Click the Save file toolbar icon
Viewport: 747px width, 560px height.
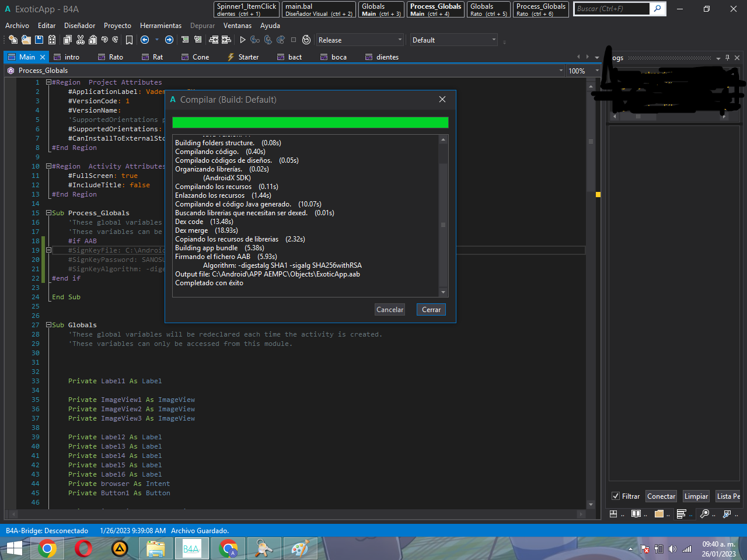39,40
